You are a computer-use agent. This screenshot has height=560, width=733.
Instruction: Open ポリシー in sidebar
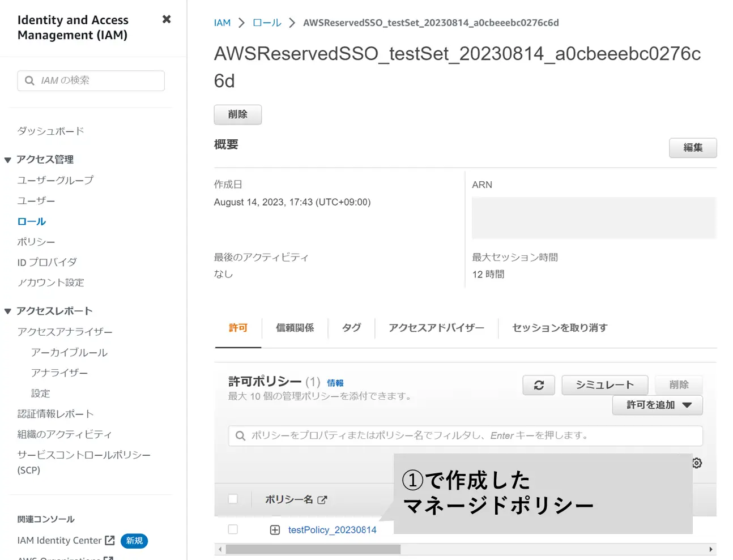tap(36, 242)
